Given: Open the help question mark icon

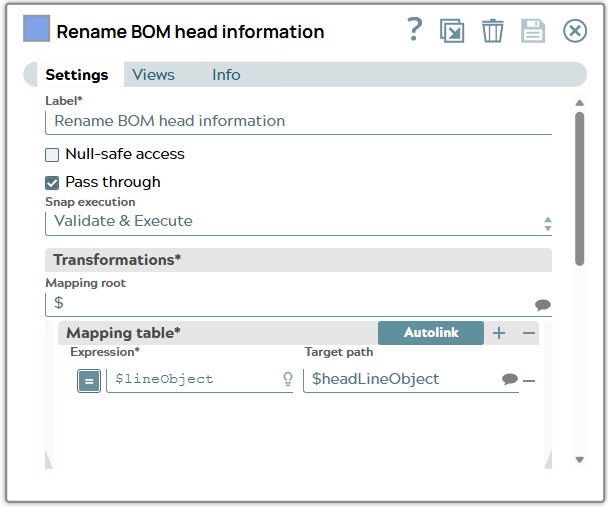Looking at the screenshot, I should 415,30.
